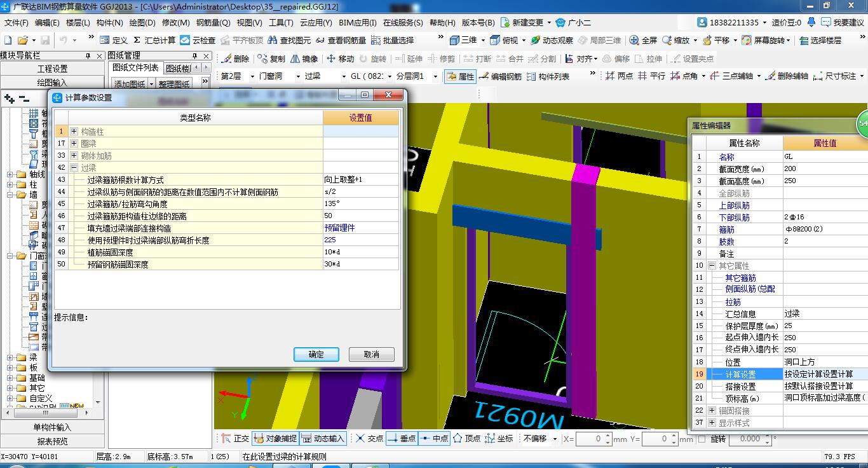Image resolution: width=868 pixels, height=468 pixels.
Task: Click the 删除 delete tool
Action: [x=235, y=59]
